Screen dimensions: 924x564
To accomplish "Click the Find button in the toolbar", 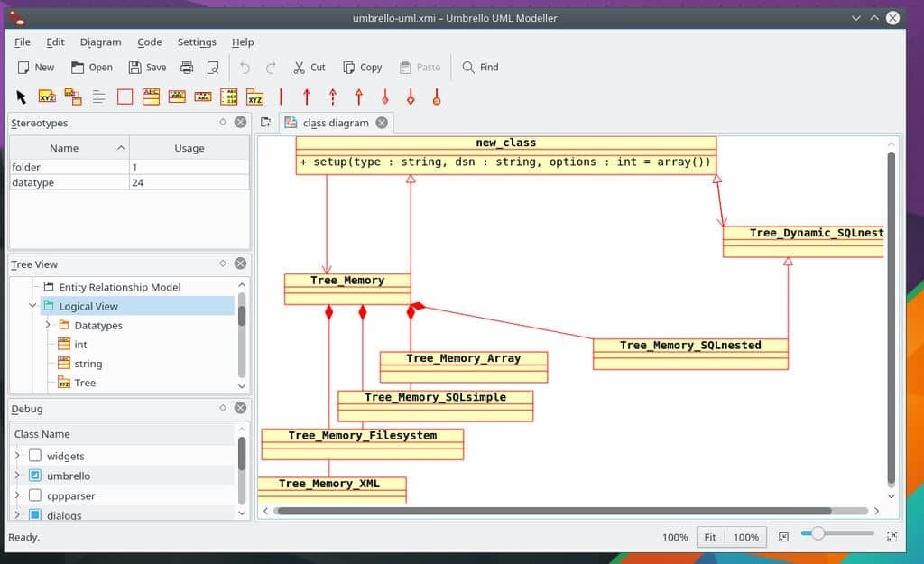I will [480, 68].
